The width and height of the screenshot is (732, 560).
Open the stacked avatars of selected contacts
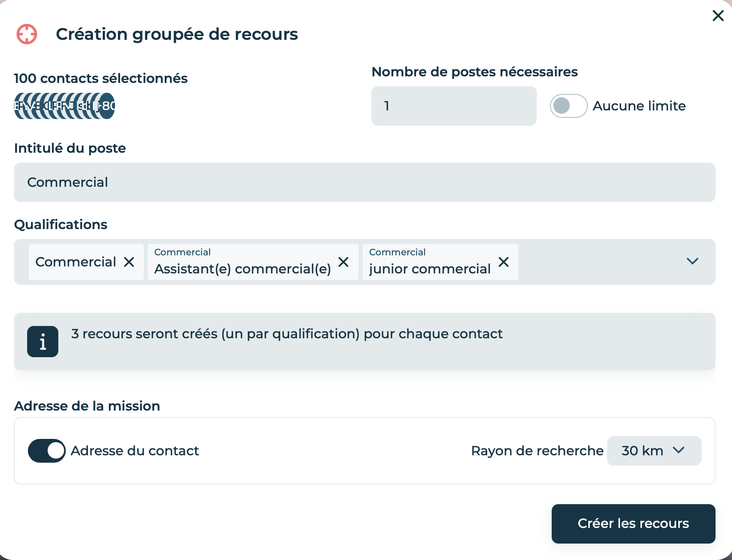point(64,106)
